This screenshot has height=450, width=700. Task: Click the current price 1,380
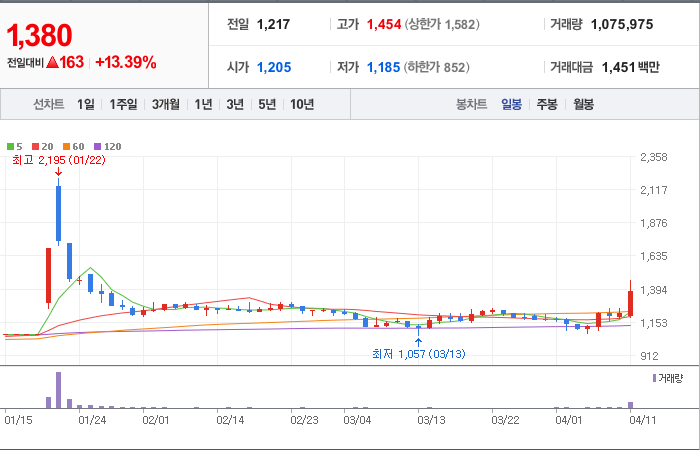coord(39,36)
